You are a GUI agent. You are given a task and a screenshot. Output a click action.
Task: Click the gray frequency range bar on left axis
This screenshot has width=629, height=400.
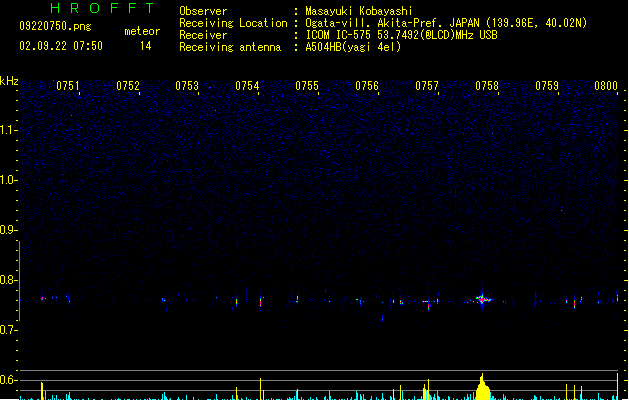pos(19,281)
